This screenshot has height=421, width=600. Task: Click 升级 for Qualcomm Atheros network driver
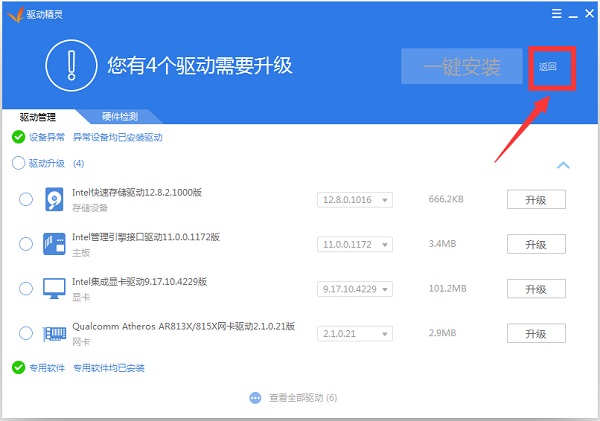[x=535, y=332]
